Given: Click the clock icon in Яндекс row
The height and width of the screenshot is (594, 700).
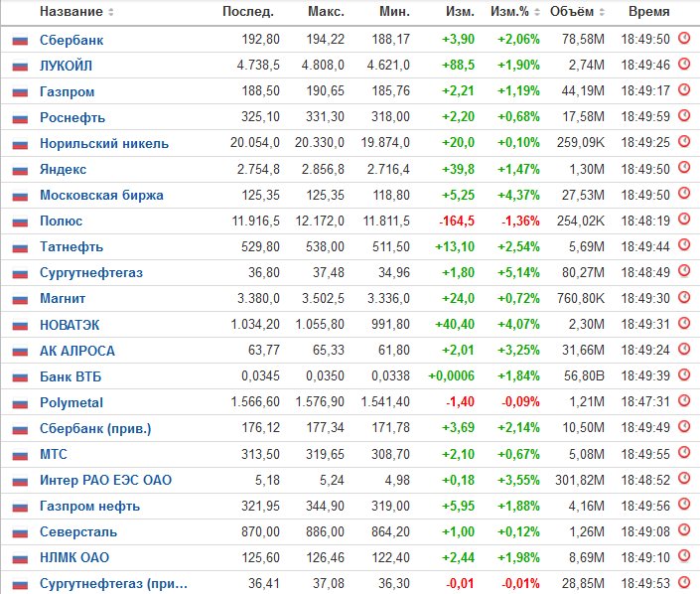Looking at the screenshot, I should point(684,168).
